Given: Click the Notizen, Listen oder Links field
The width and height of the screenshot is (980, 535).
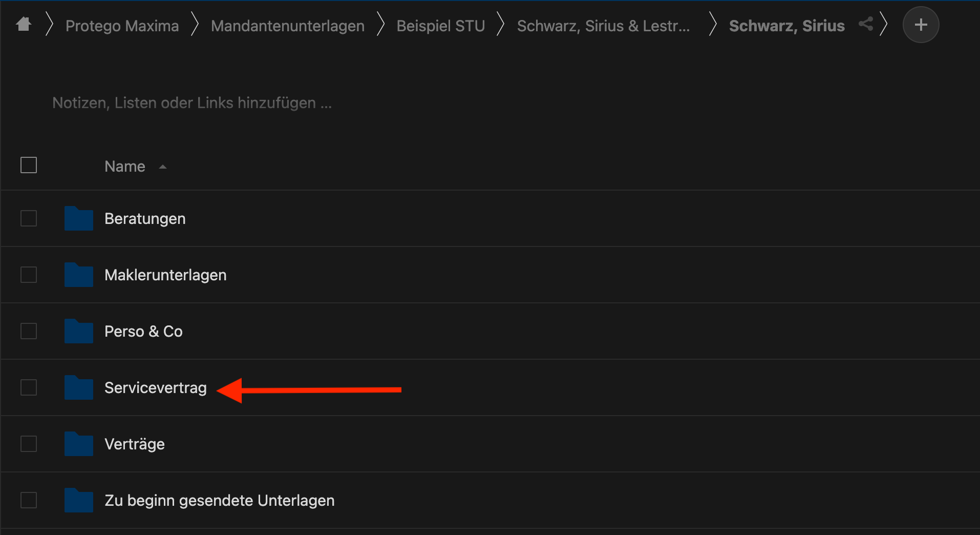Looking at the screenshot, I should click(x=191, y=102).
